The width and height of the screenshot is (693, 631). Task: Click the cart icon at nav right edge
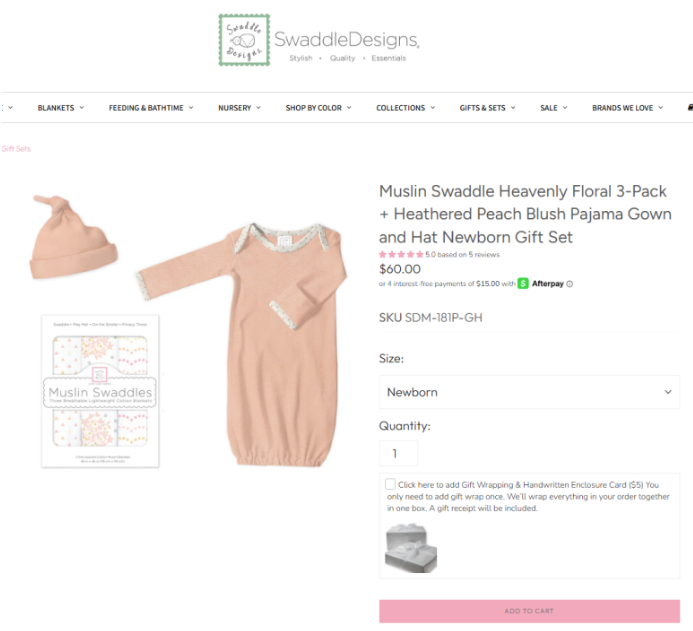tap(690, 107)
